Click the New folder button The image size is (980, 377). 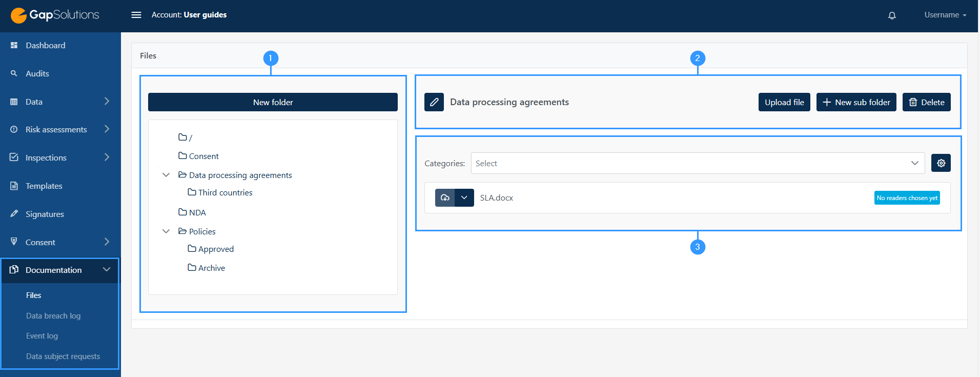pyautogui.click(x=273, y=102)
